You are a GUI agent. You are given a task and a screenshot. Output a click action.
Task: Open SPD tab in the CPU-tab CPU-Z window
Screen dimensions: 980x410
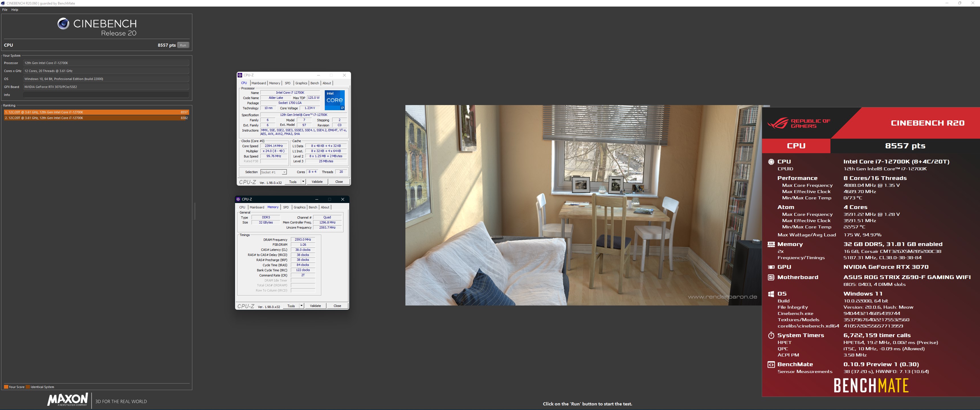[288, 83]
